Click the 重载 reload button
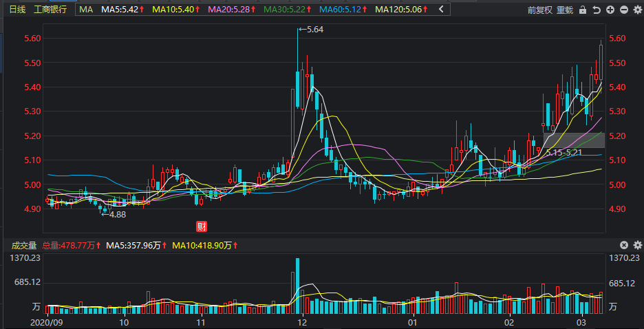The height and width of the screenshot is (329, 644). [565, 10]
